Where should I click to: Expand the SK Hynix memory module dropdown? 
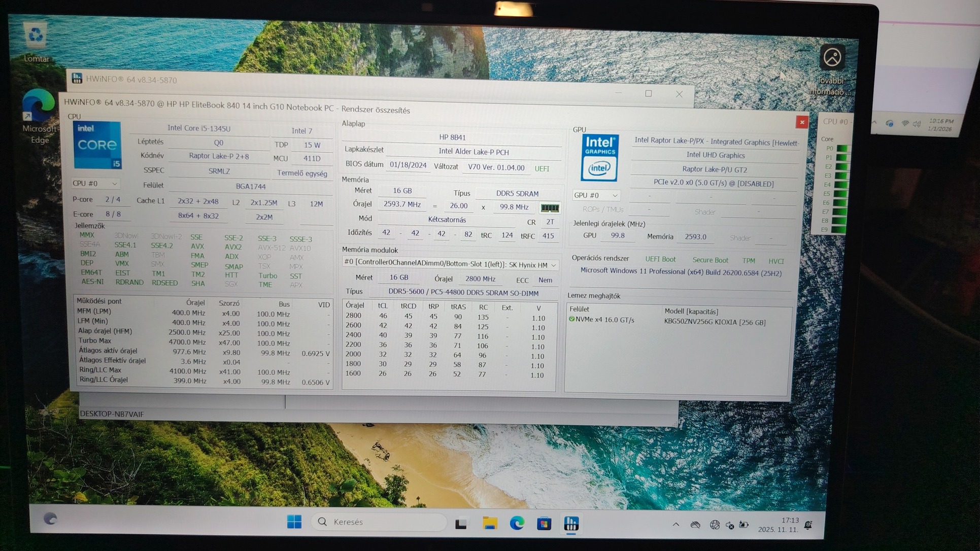pos(553,265)
